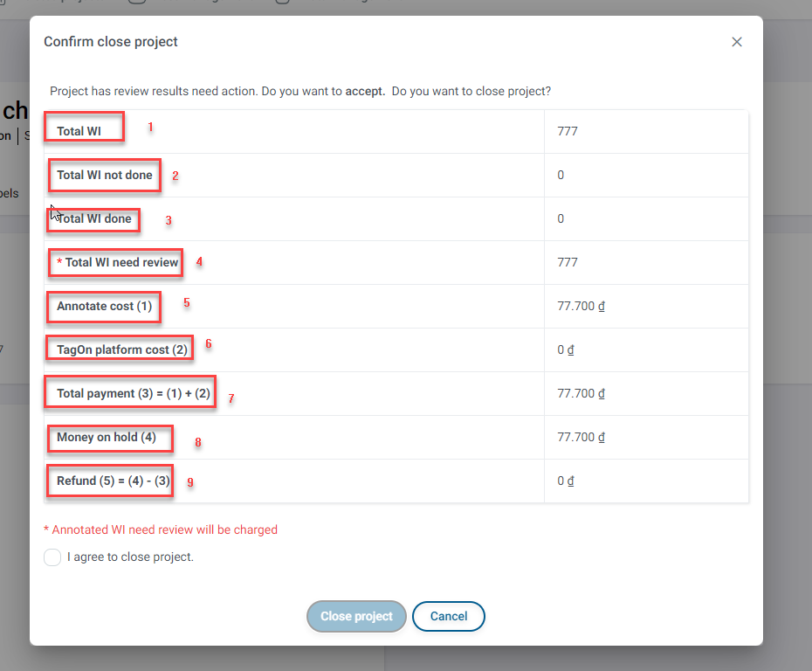
Task: Click the 'Annotate cost (1)' label
Action: pyautogui.click(x=104, y=307)
